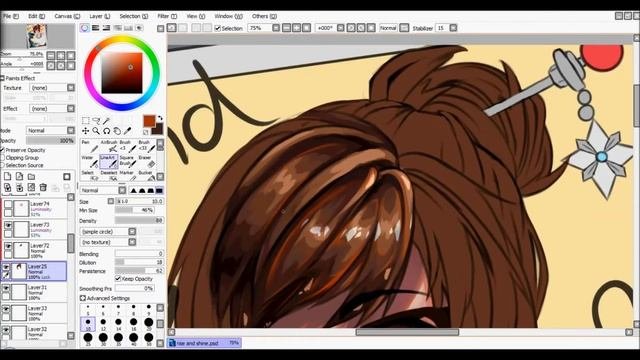Choose the Water brush tool
Viewport: 640px width, 360px height.
tap(89, 162)
